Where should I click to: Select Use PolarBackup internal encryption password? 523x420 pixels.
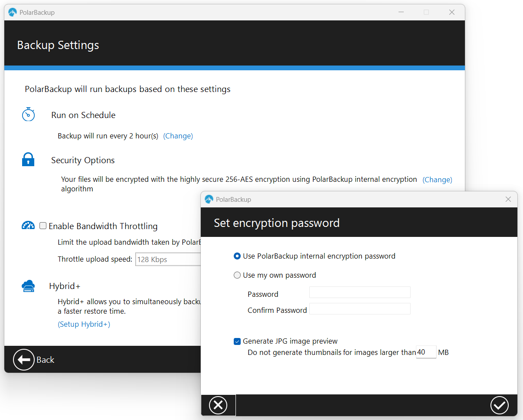click(237, 256)
